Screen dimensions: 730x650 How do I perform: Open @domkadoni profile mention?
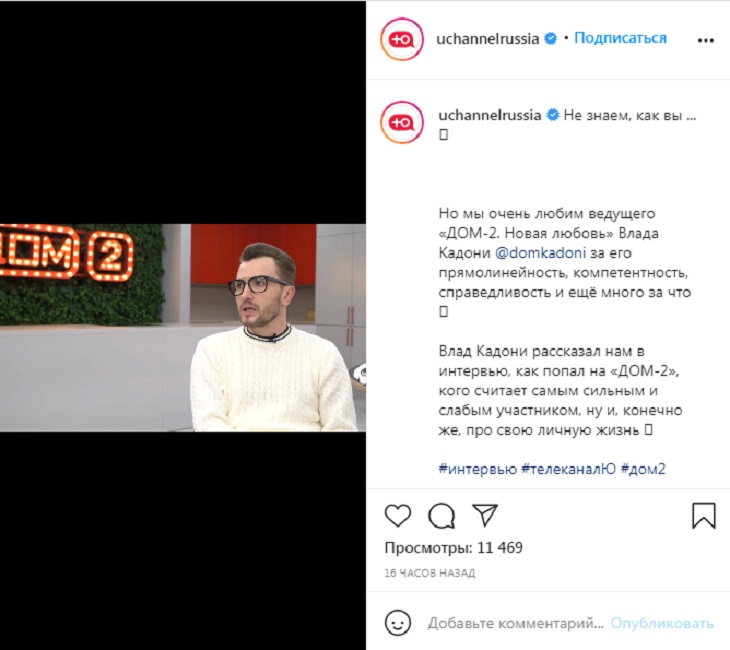tap(541, 253)
